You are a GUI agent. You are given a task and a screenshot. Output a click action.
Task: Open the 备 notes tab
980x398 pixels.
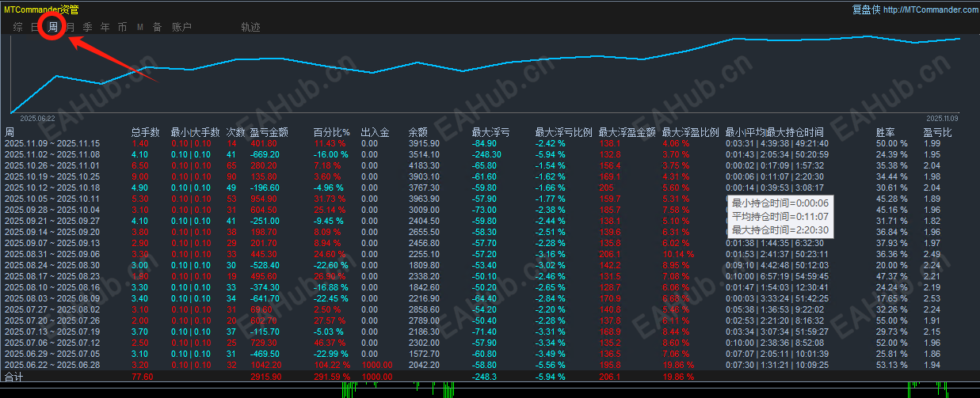157,28
